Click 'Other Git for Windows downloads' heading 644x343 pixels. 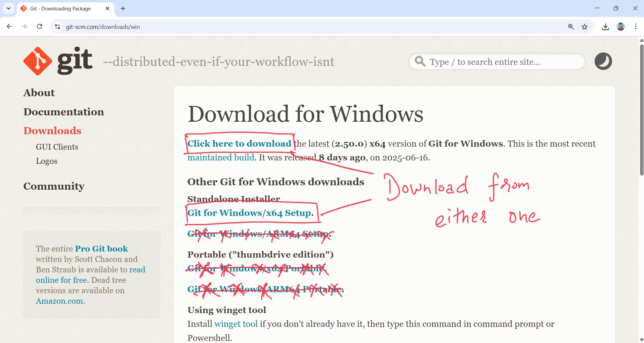(276, 182)
